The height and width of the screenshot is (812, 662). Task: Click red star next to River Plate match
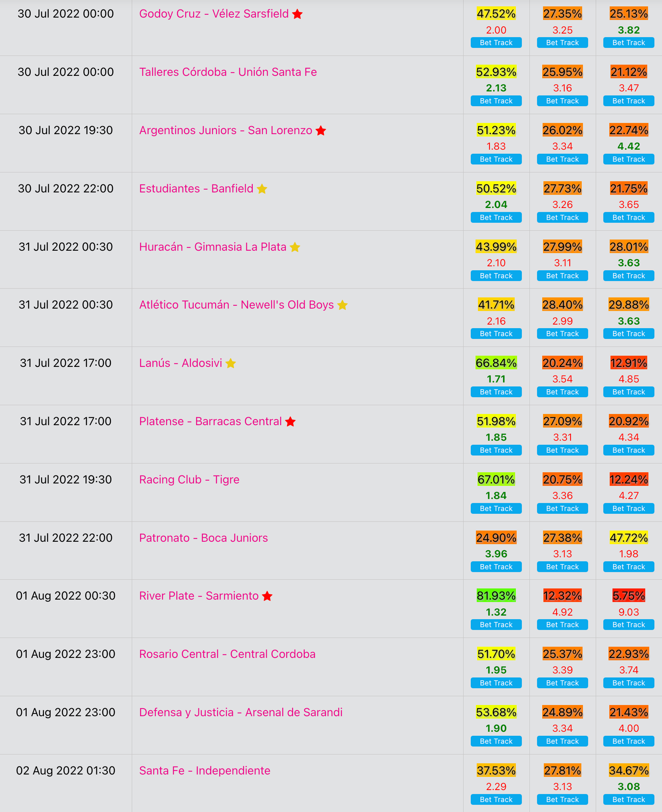(268, 596)
